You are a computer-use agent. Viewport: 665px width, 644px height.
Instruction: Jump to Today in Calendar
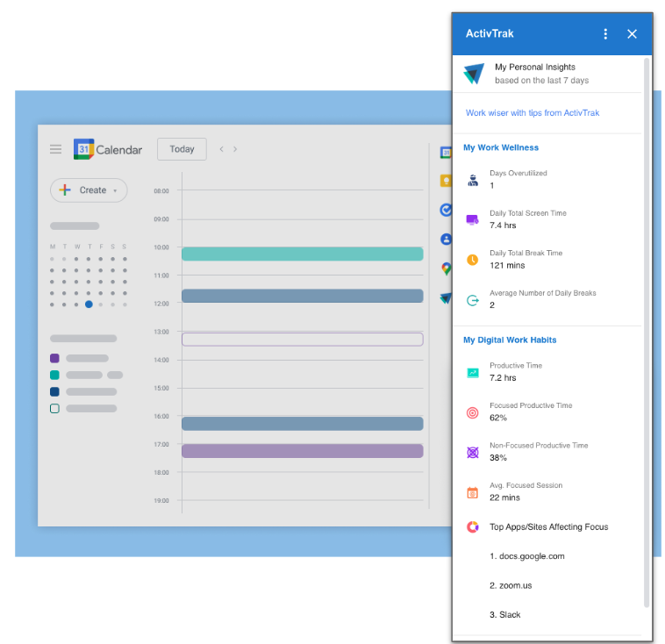[x=182, y=149]
